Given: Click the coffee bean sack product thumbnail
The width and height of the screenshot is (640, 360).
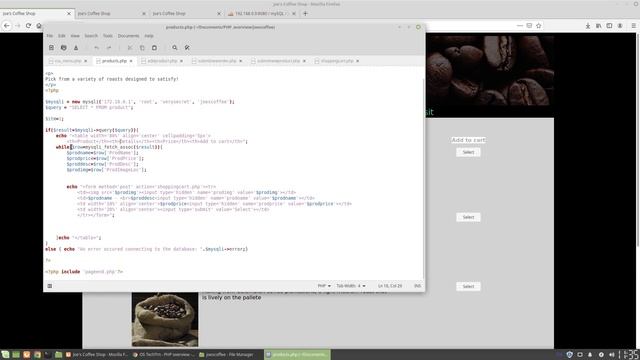Looking at the screenshot, I should pos(165,320).
